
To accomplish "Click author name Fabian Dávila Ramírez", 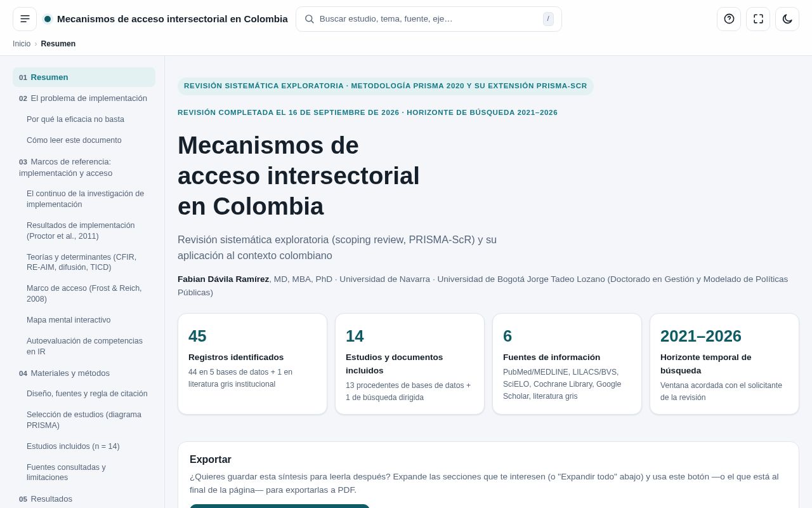I will [x=223, y=279].
